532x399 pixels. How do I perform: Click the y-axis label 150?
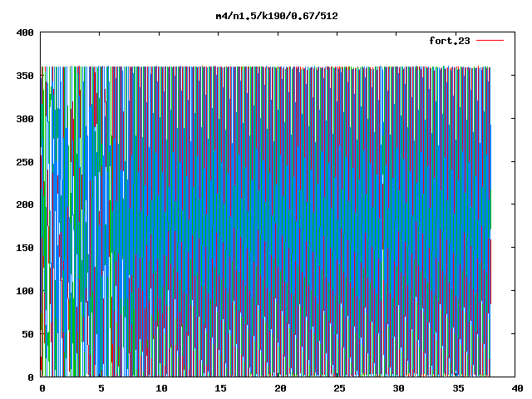(25, 248)
